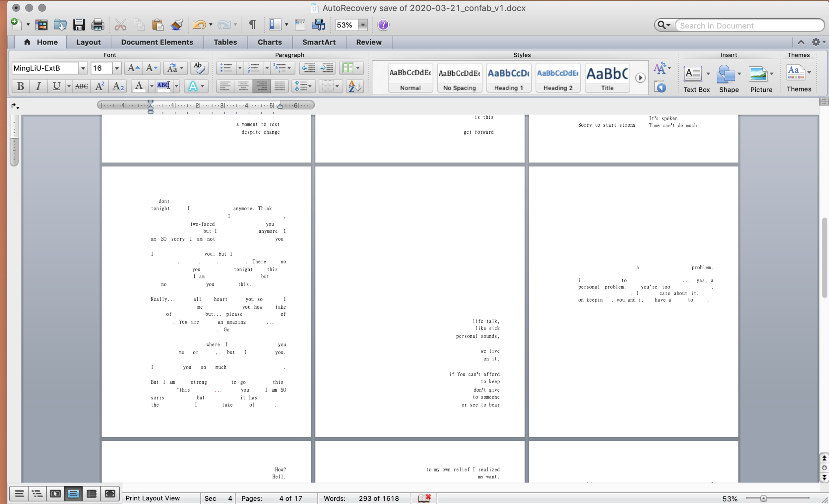Expand the styles gallery arrow
The width and height of the screenshot is (829, 504).
coord(640,78)
